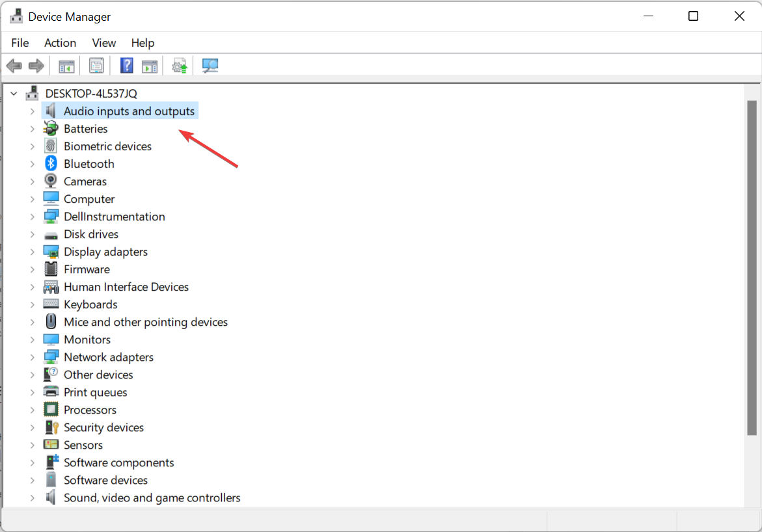Open the View menu

click(104, 43)
